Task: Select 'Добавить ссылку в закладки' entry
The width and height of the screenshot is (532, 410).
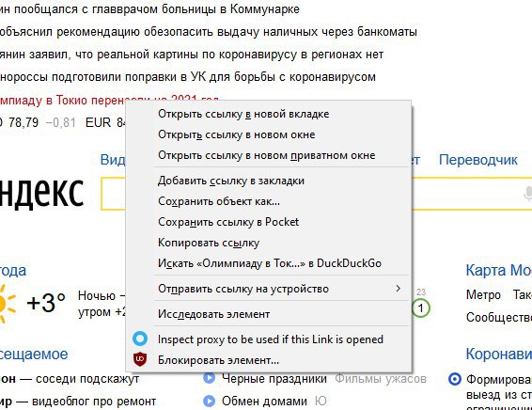Action: tap(268, 181)
